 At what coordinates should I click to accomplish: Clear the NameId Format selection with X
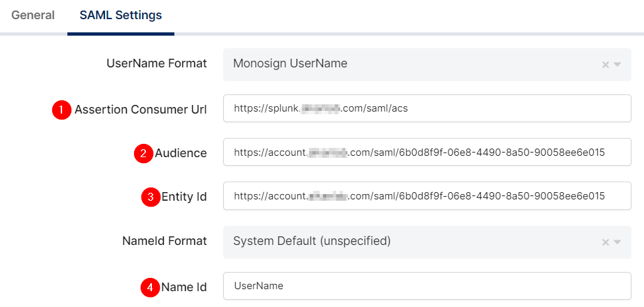605,242
